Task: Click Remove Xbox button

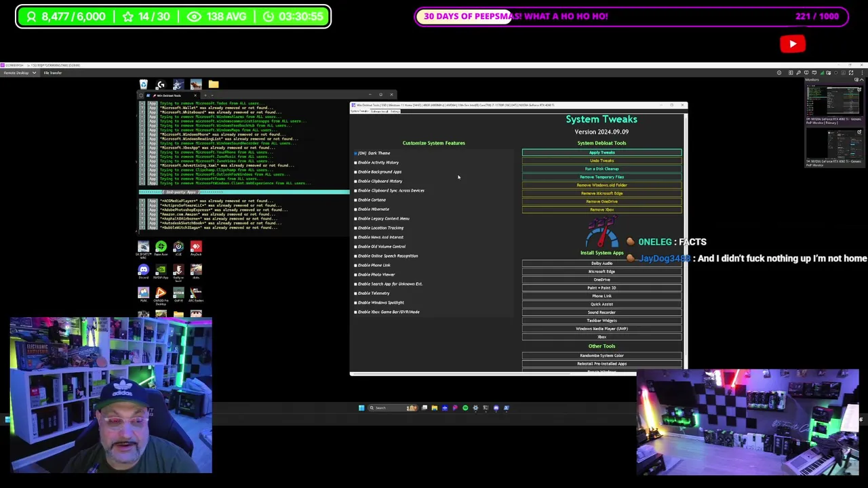Action: 601,209
